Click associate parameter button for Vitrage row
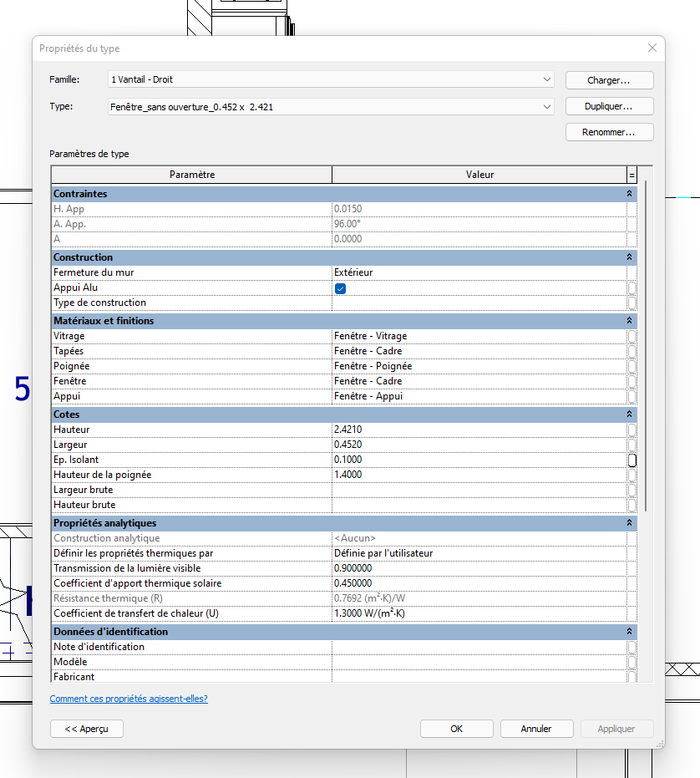The width and height of the screenshot is (700, 778). point(632,336)
